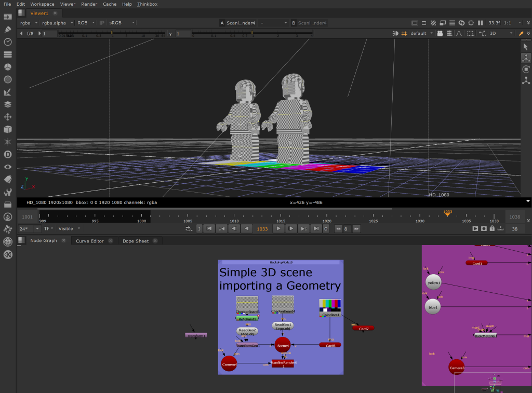The width and height of the screenshot is (532, 393).
Task: Open the RGB display mode dropdown
Action: 86,23
